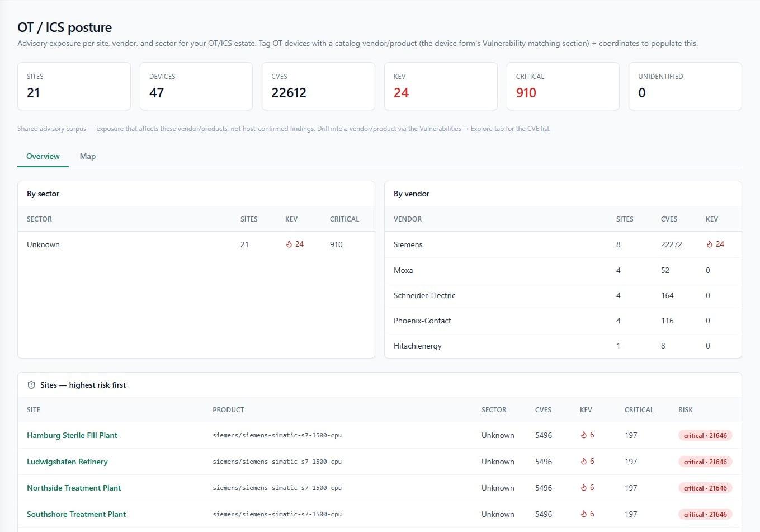Image resolution: width=760 pixels, height=532 pixels.
Task: Click KEV flame icon for Northside Treatment Plant
Action: pos(584,488)
